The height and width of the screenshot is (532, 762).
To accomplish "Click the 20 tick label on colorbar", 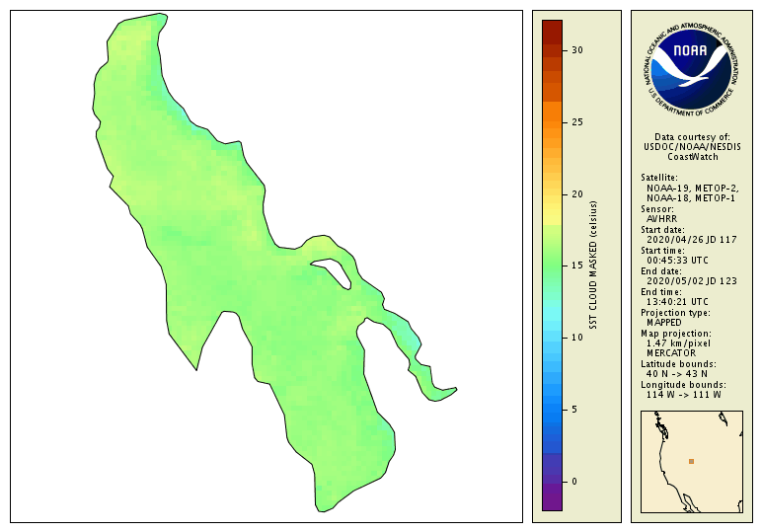I will (x=576, y=193).
